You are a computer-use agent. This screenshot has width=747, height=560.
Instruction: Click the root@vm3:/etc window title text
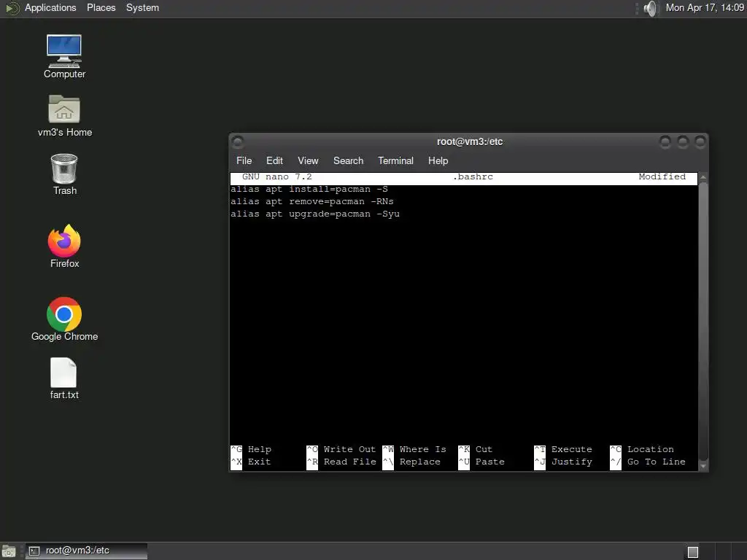(x=470, y=142)
